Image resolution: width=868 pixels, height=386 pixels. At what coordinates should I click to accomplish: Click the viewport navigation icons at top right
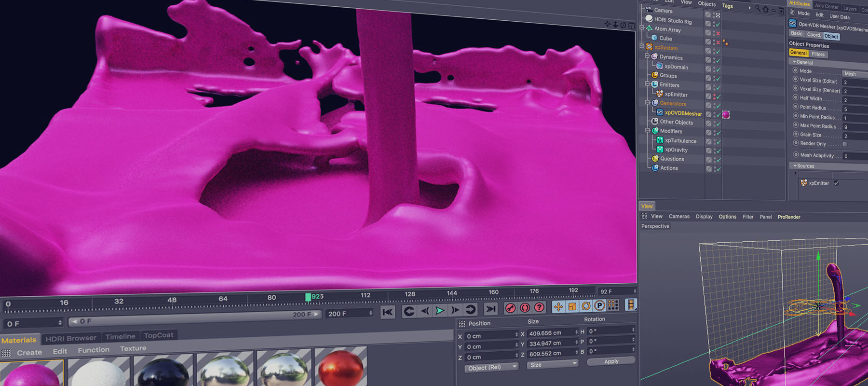pyautogui.click(x=619, y=25)
